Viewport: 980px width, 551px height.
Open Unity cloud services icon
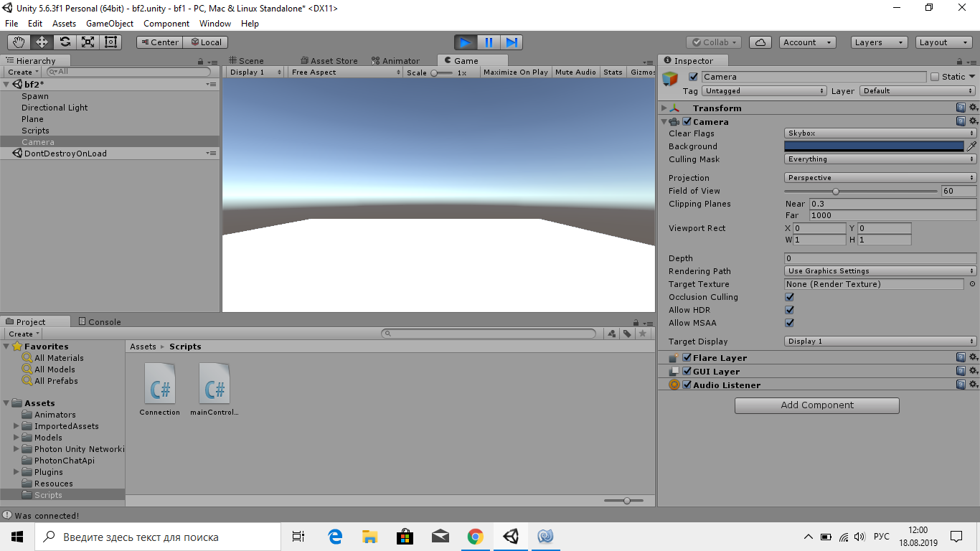pyautogui.click(x=760, y=42)
